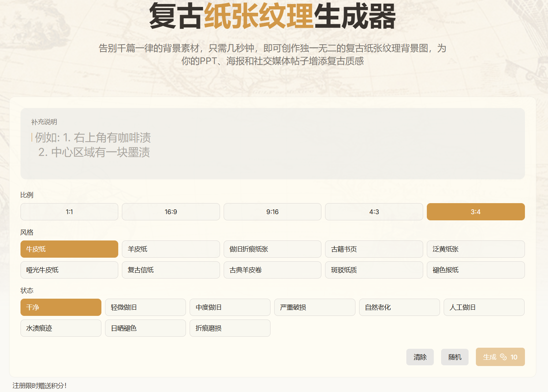Screen dimensions: 548x392
Task: Pick the 古籍书页 style option
Action: [x=374, y=249]
